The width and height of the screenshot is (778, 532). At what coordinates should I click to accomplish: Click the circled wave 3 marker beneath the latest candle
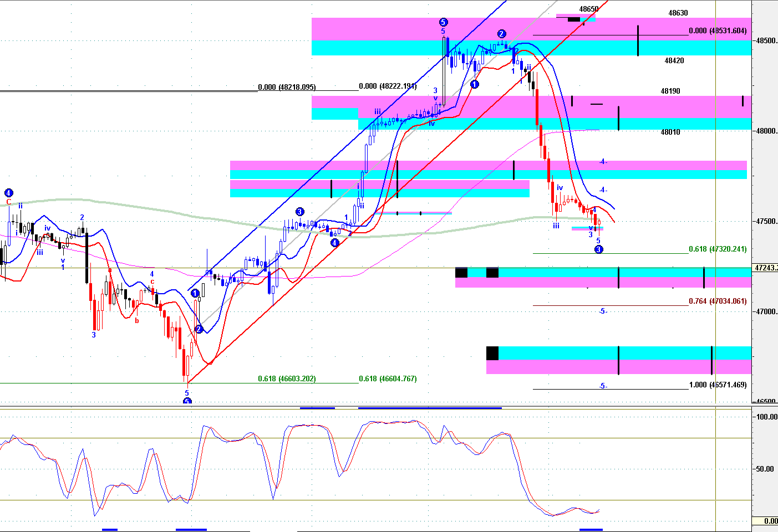pos(599,249)
